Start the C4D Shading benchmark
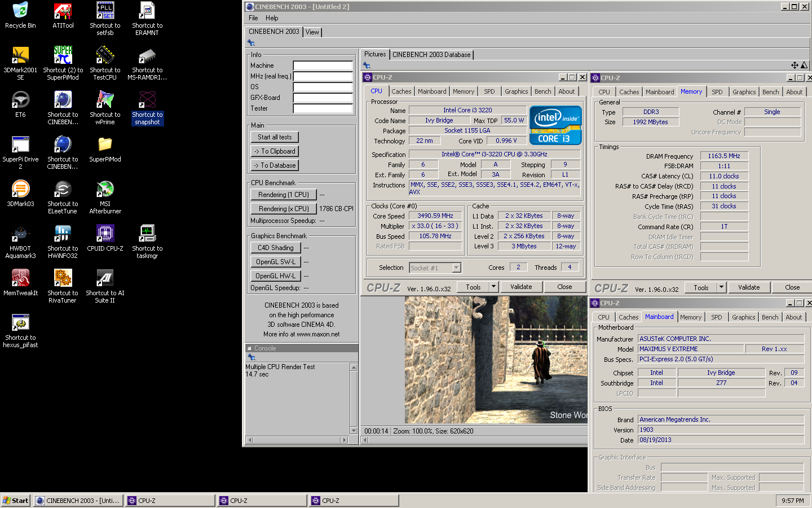The height and width of the screenshot is (508, 812). (x=276, y=248)
